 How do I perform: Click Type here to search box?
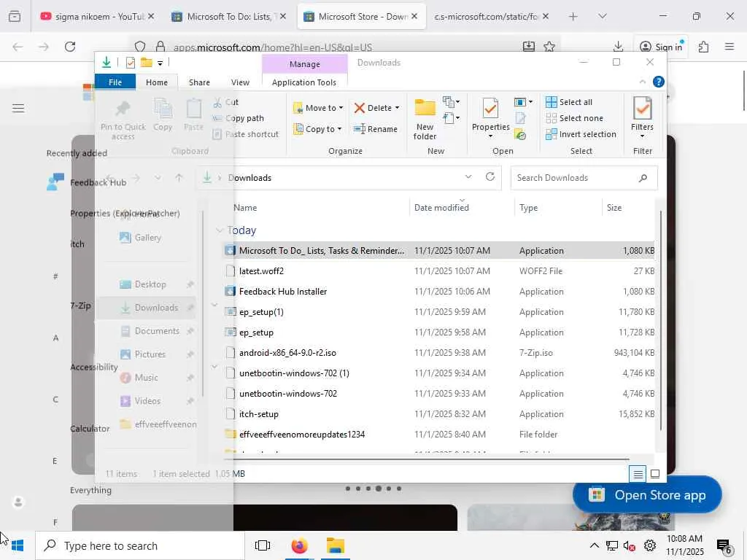(140, 545)
